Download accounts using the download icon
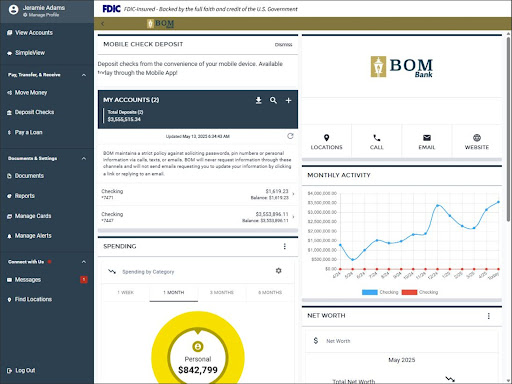The width and height of the screenshot is (512, 384). coord(258,100)
